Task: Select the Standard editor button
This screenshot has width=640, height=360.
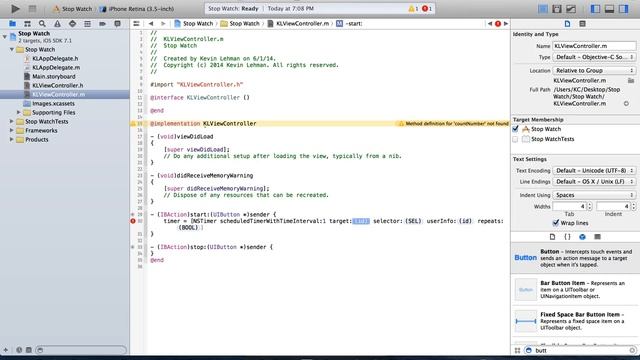Action: tap(543, 9)
